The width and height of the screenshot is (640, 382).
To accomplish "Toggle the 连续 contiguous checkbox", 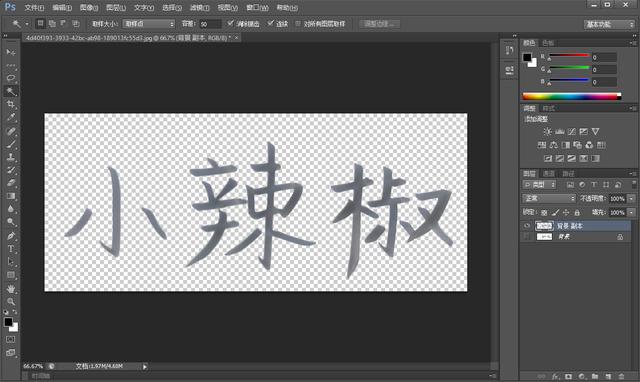I will tap(270, 24).
